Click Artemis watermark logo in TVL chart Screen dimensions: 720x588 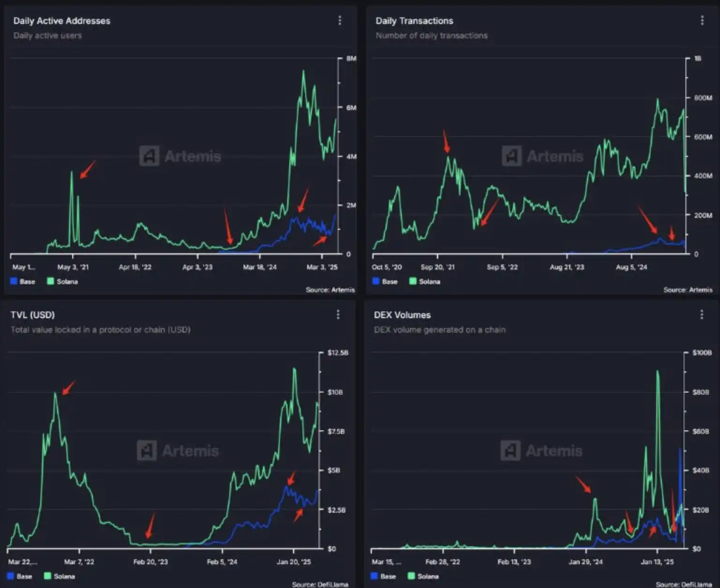click(x=147, y=450)
